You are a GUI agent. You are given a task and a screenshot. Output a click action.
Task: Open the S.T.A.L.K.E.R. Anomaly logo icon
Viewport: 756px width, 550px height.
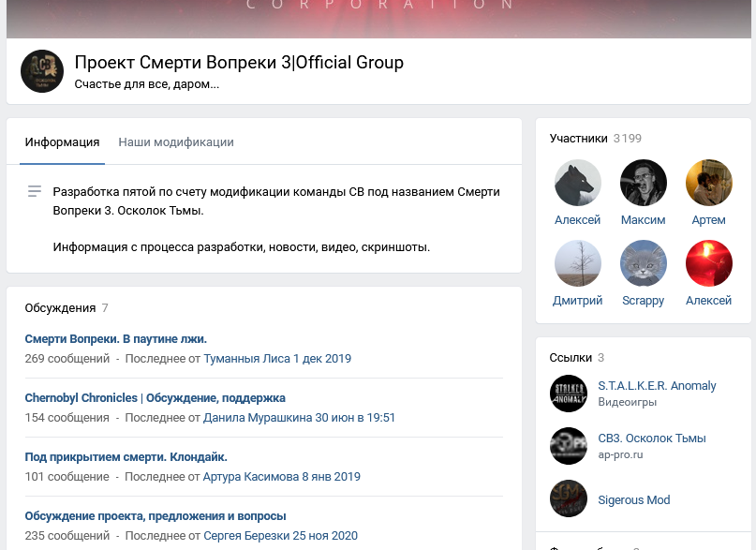[569, 394]
